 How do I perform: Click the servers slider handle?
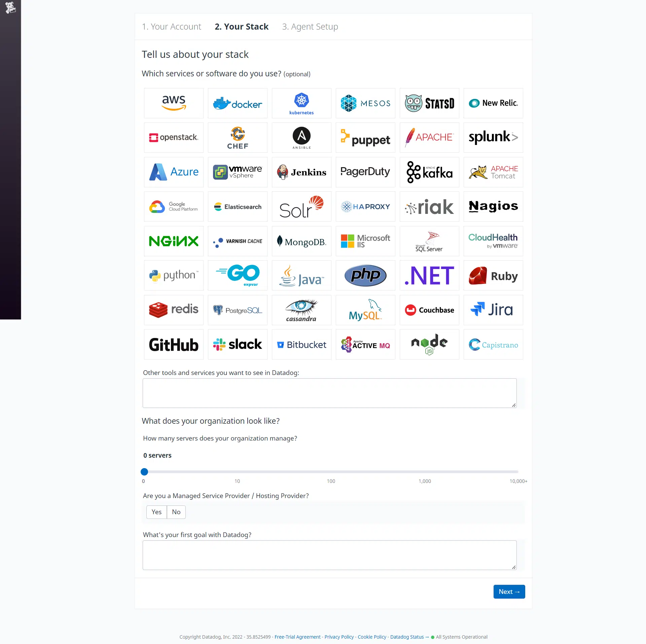(144, 472)
